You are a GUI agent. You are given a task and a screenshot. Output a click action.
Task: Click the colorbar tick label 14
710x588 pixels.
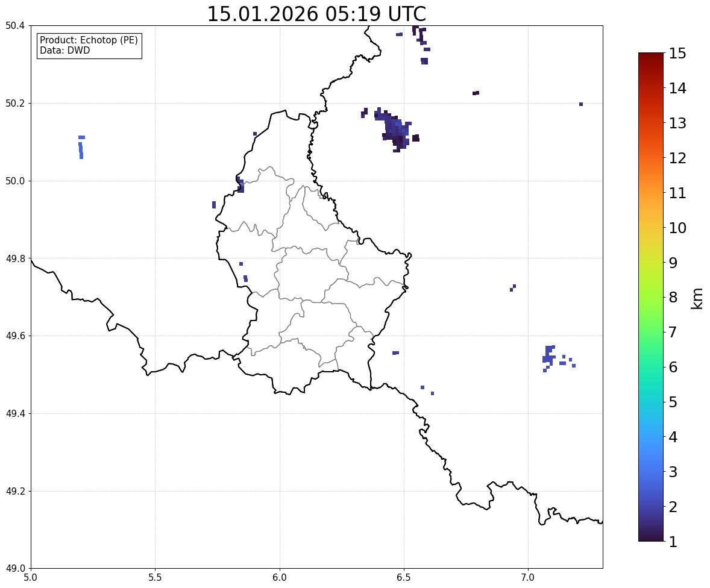677,89
